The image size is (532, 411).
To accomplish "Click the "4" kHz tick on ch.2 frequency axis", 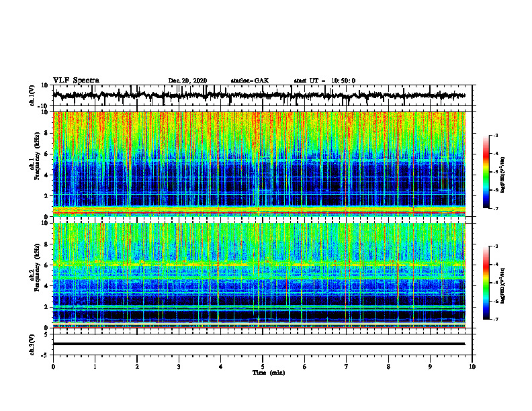I will (47, 286).
